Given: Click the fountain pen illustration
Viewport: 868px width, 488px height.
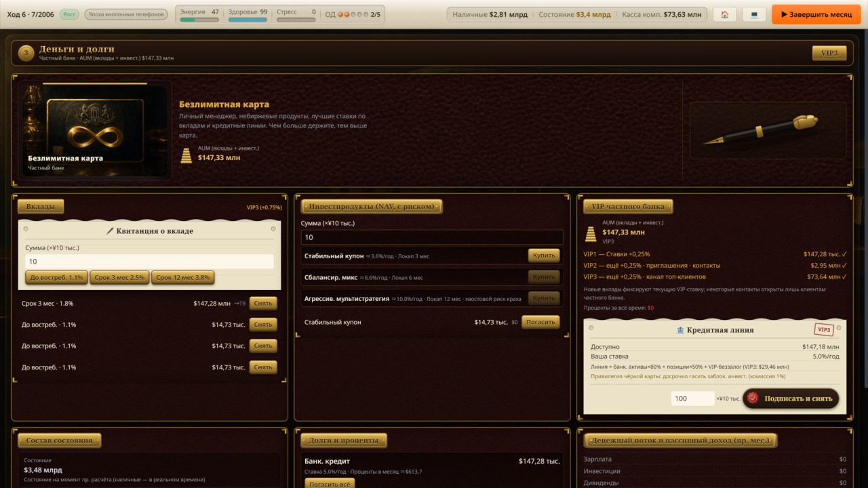Looking at the screenshot, I should (x=768, y=130).
